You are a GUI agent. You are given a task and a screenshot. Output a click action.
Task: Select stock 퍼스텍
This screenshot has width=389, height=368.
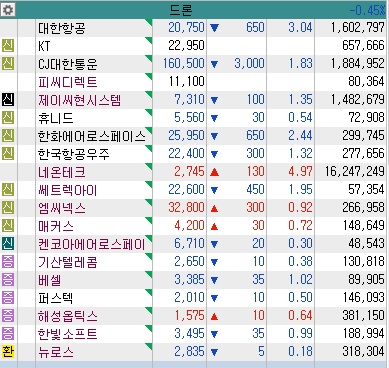pyautogui.click(x=56, y=298)
